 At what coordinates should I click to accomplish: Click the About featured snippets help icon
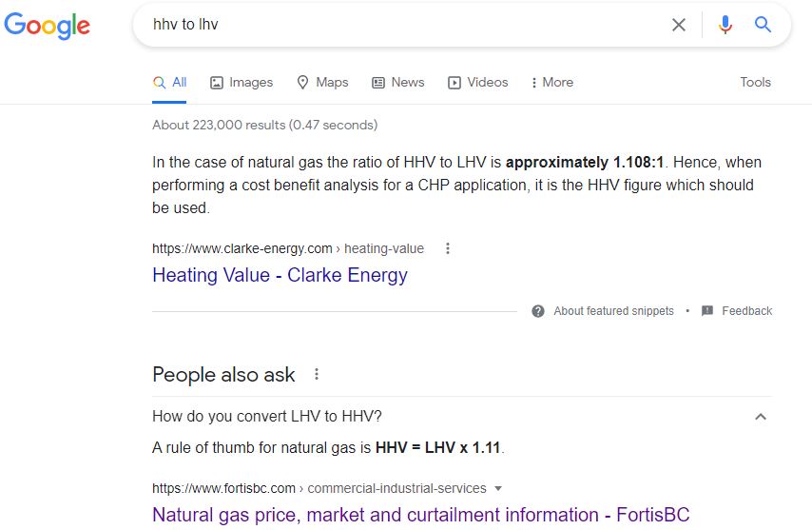coord(538,311)
